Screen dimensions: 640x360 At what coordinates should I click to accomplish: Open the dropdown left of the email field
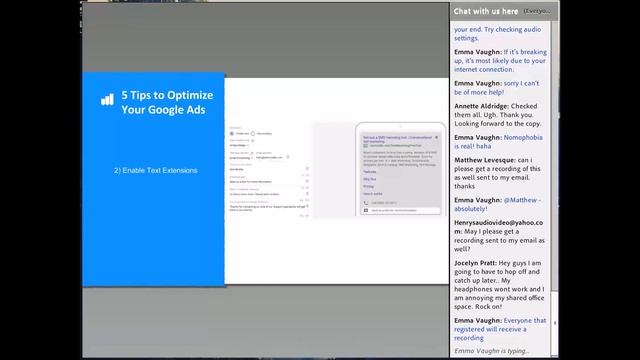[x=241, y=158]
